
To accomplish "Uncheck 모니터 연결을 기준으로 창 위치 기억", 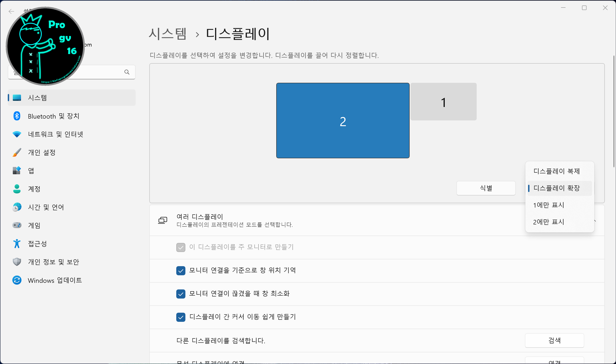I will tap(181, 270).
